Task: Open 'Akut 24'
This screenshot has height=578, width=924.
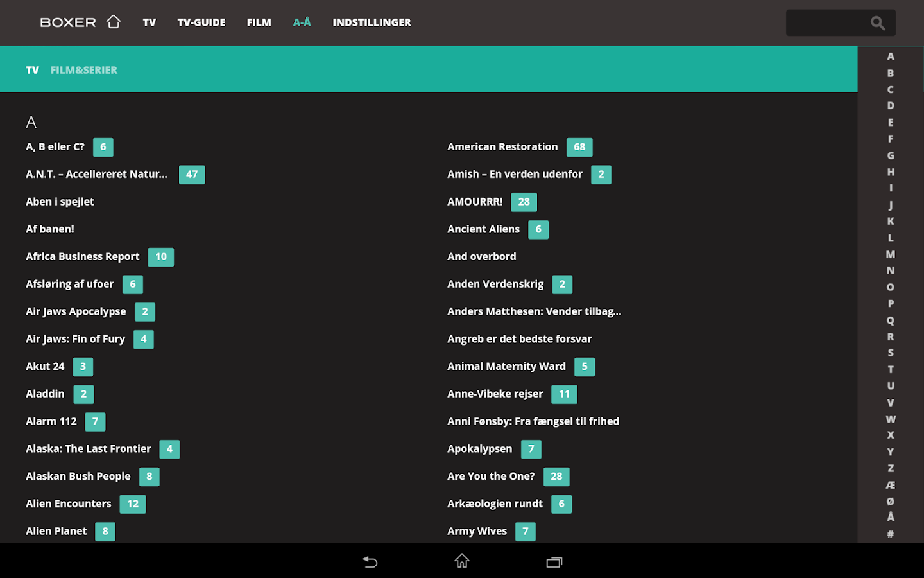Action: [46, 367]
